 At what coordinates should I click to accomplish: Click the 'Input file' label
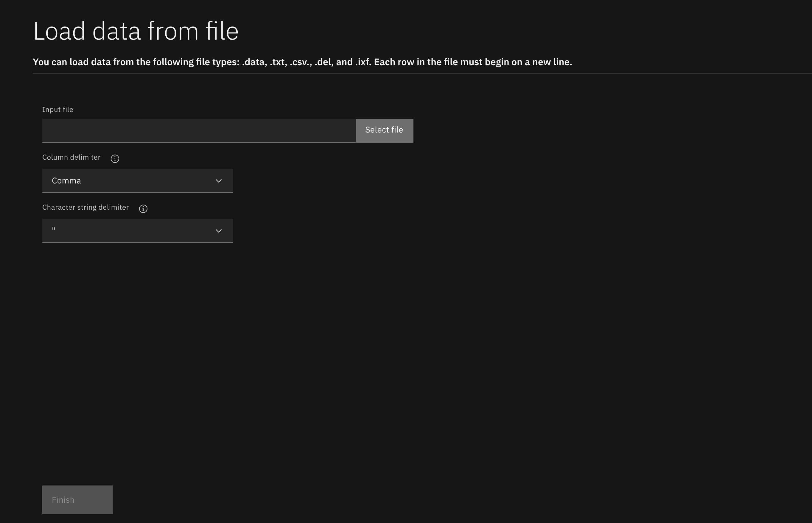click(58, 109)
